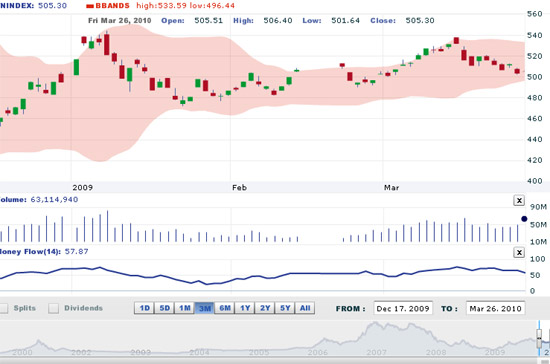Click the last red candlestick in March
Image resolution: width=550 pixels, height=364 pixels.
[517, 71]
